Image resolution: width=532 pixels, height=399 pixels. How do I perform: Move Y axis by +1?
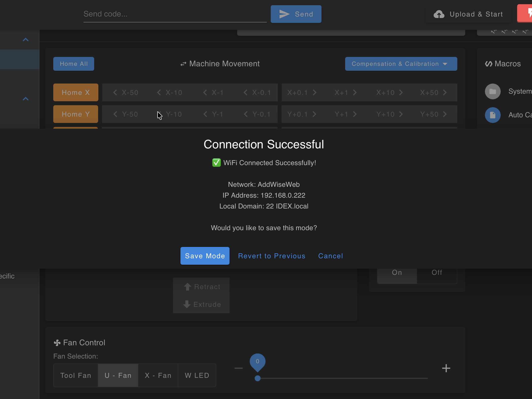(346, 114)
